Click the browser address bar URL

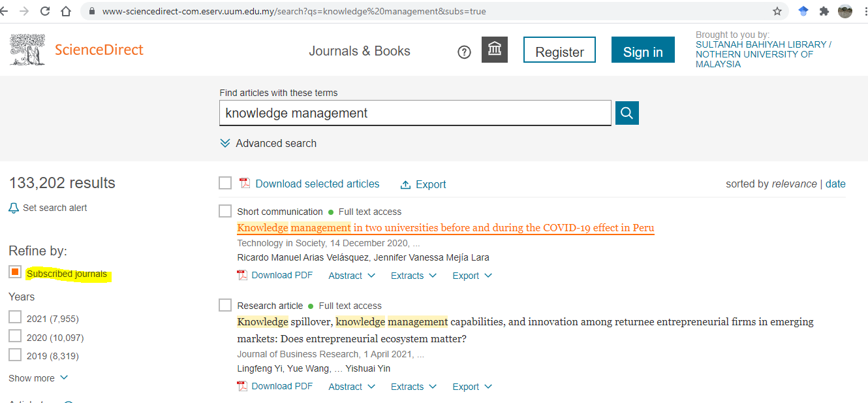pyautogui.click(x=294, y=11)
